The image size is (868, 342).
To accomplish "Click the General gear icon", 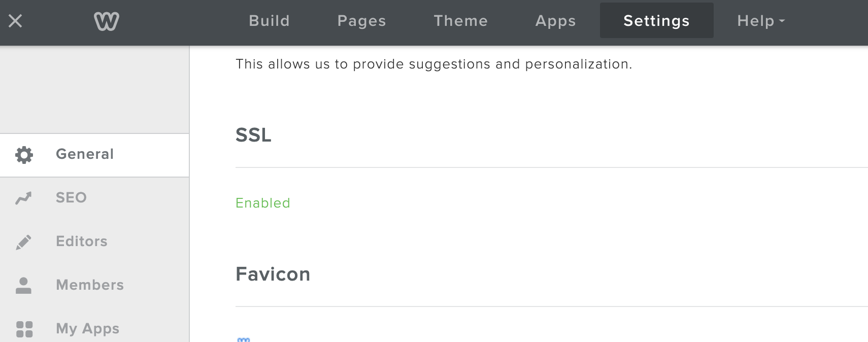I will [x=24, y=155].
